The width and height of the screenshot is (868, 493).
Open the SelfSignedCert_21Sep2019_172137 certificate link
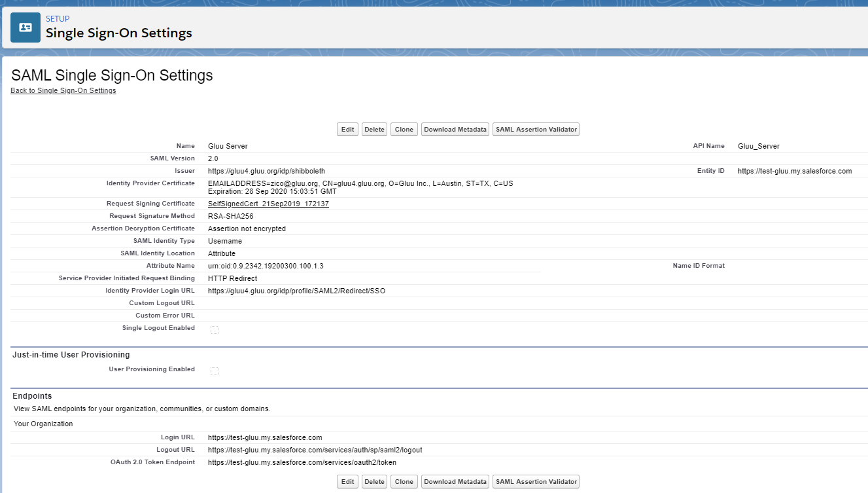pos(268,204)
